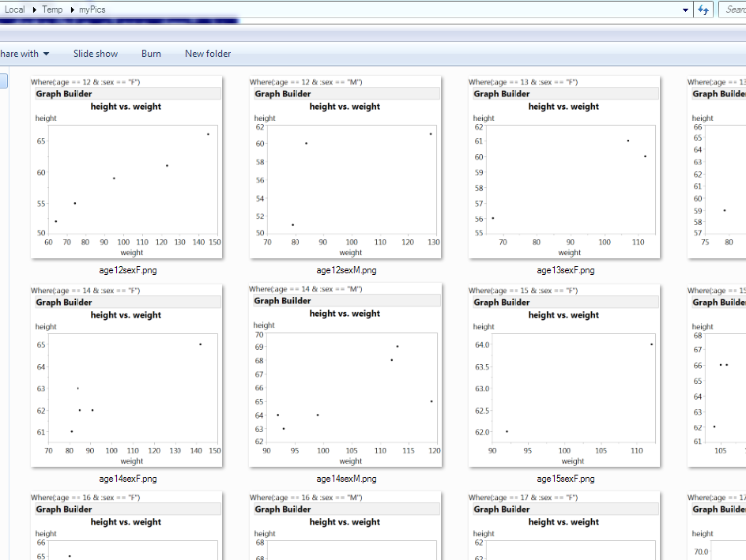
Task: Refresh the myPics folder view
Action: 703,9
